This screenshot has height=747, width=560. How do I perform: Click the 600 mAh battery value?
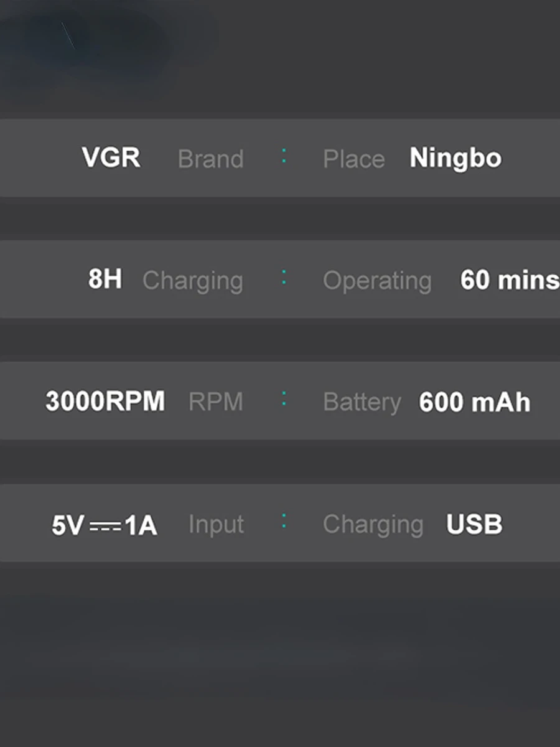475,402
